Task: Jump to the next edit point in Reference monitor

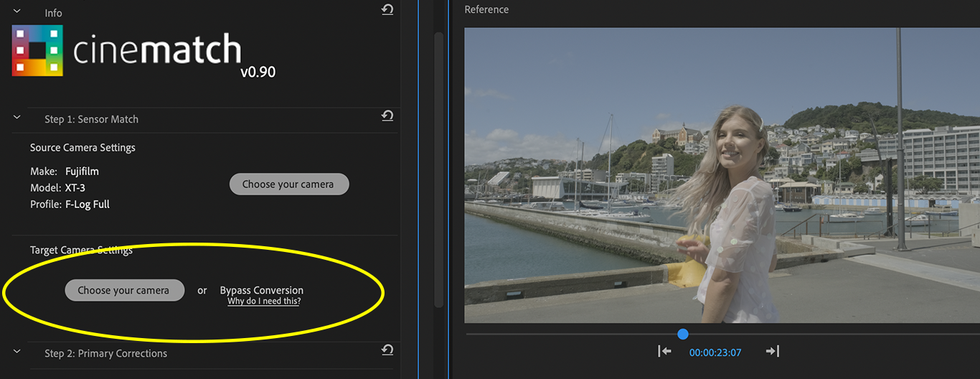Action: [772, 352]
